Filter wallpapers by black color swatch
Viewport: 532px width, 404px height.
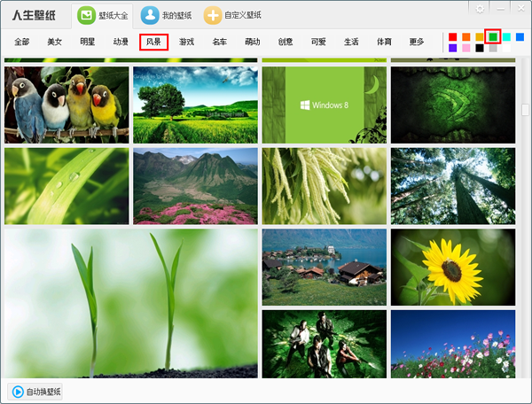click(480, 48)
